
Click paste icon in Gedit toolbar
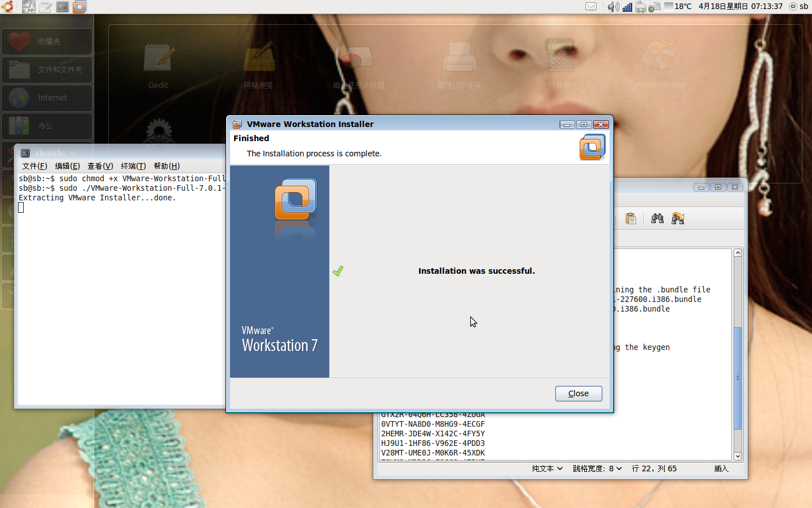coord(631,218)
